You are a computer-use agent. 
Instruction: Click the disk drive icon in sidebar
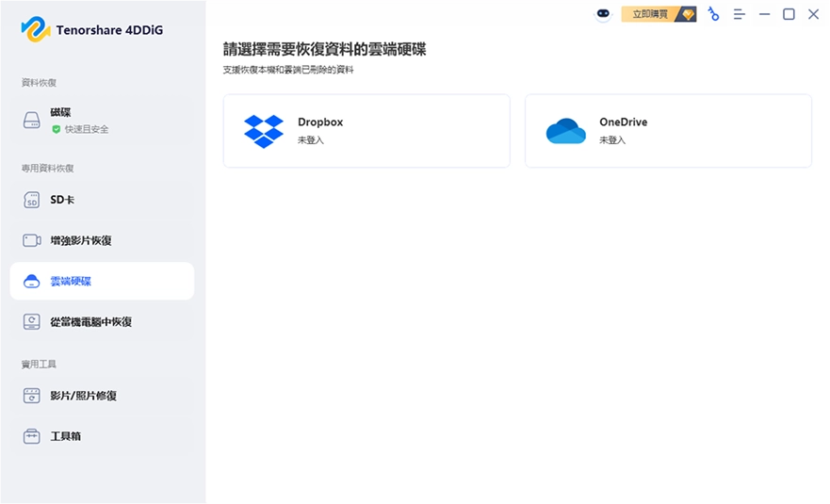coord(32,121)
